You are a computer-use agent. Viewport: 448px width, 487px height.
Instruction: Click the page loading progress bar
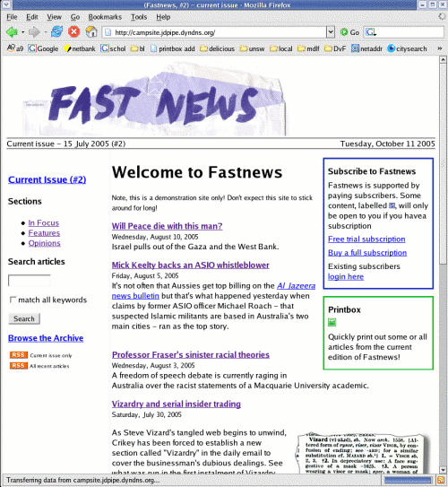[408, 480]
